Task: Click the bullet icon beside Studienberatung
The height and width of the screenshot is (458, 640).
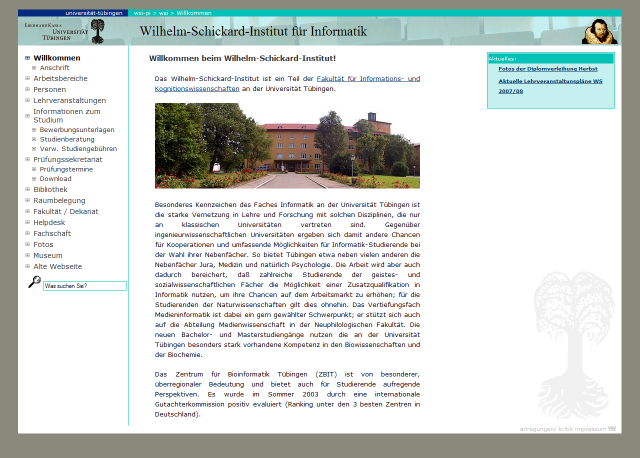Action: point(34,139)
